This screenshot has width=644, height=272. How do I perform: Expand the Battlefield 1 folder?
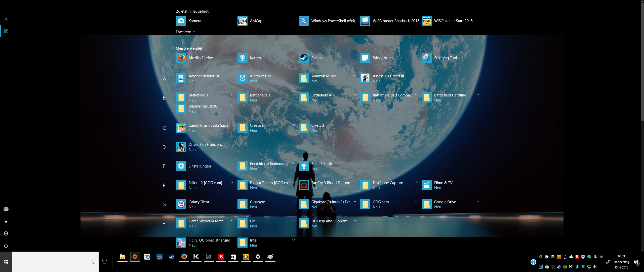coord(232,95)
